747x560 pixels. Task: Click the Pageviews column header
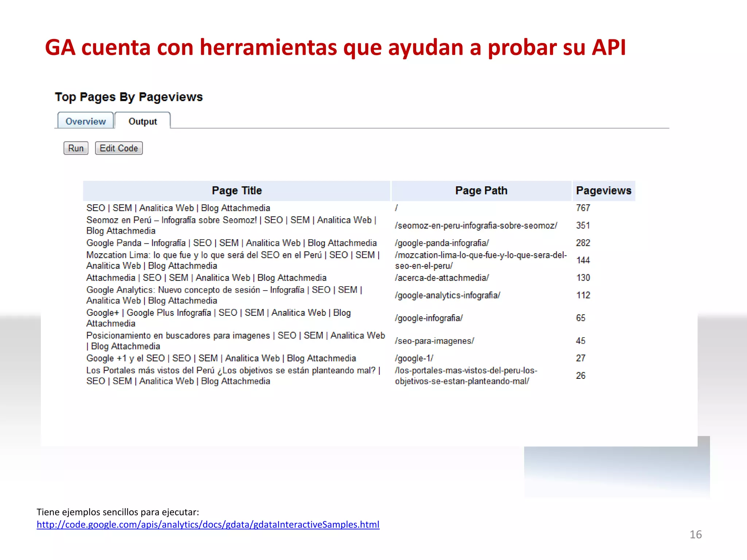[x=604, y=191]
